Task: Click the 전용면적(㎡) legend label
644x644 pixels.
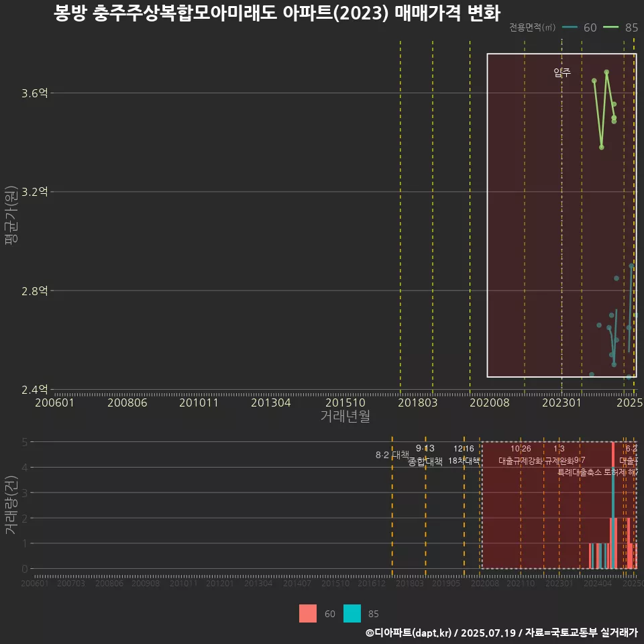Action: [532, 28]
